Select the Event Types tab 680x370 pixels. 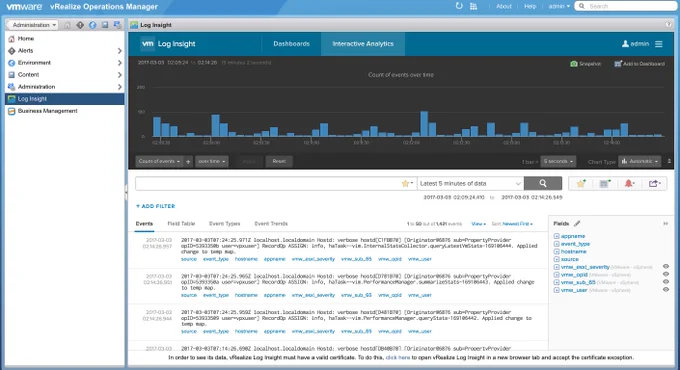pos(225,224)
